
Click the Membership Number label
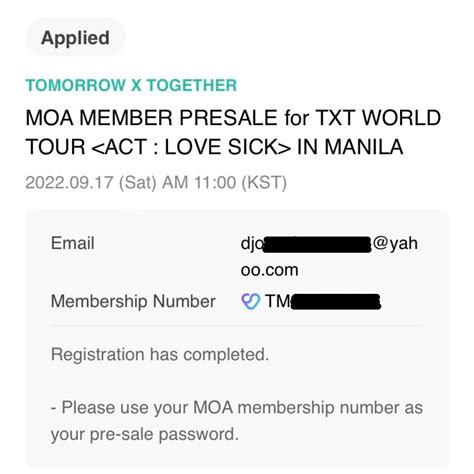133,301
